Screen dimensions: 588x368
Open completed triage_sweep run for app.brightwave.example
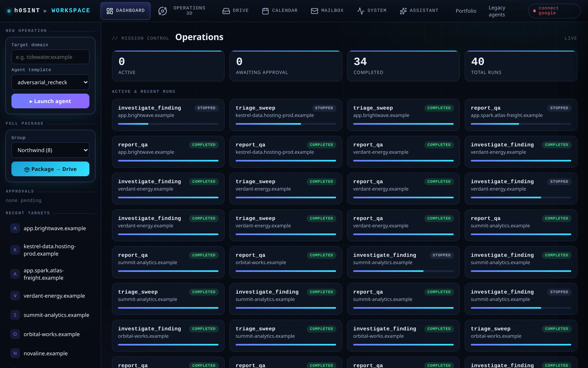(403, 115)
